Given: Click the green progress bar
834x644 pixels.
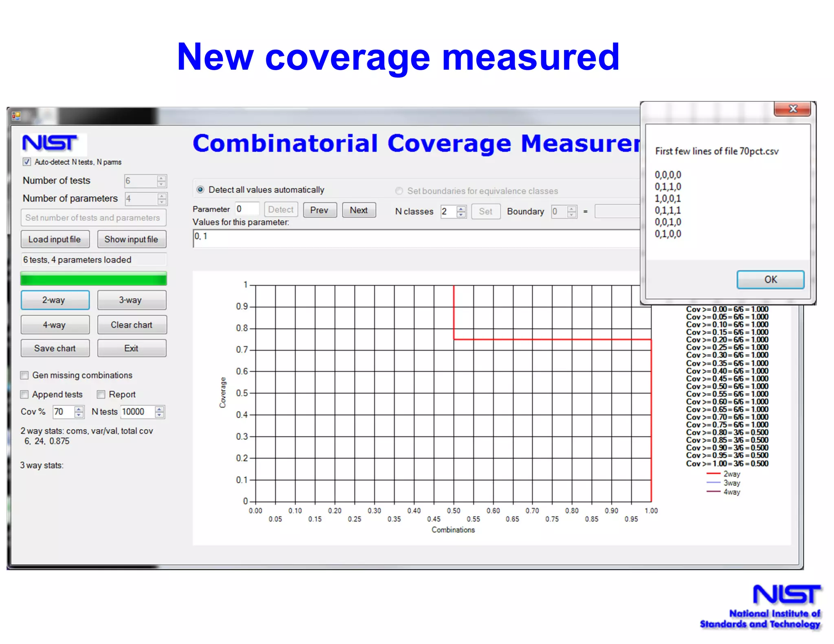Looking at the screenshot, I should point(94,279).
